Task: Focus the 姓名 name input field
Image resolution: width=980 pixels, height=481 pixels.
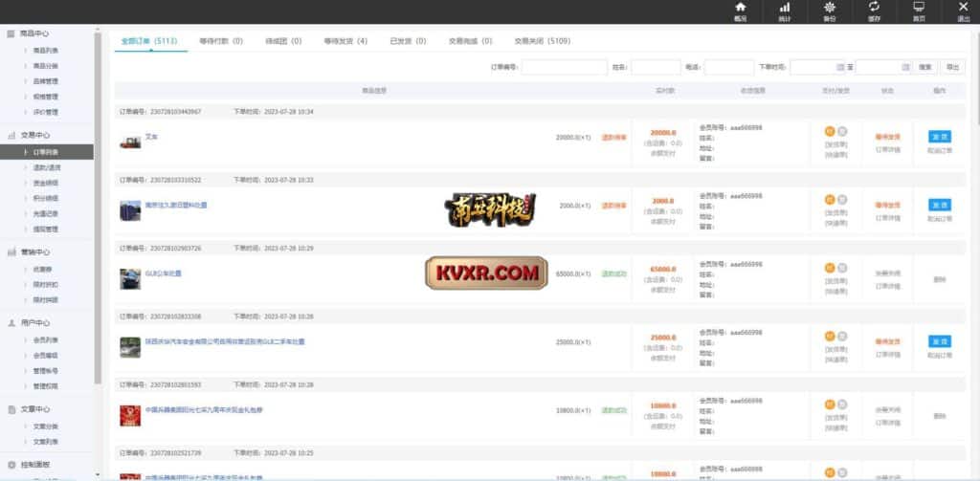Action: point(656,68)
